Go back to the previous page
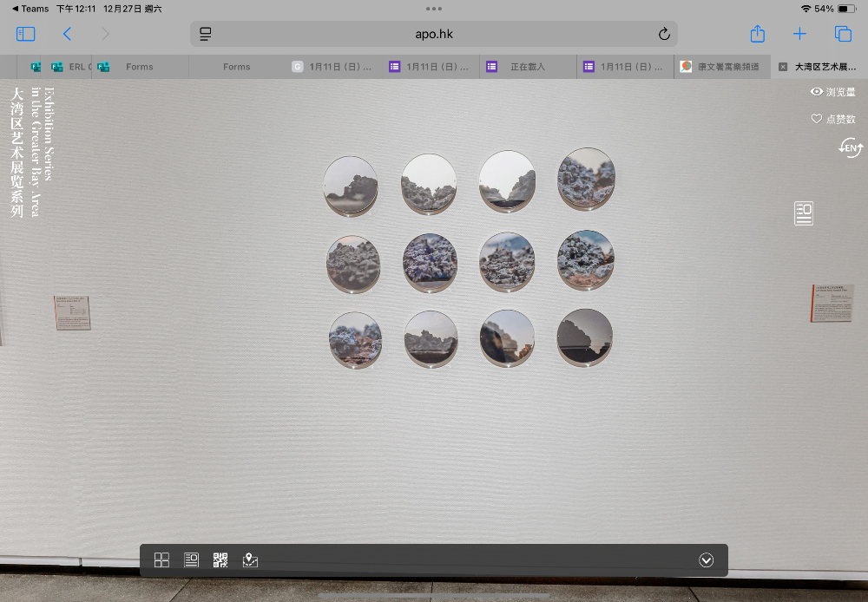This screenshot has width=868, height=602. (x=67, y=34)
